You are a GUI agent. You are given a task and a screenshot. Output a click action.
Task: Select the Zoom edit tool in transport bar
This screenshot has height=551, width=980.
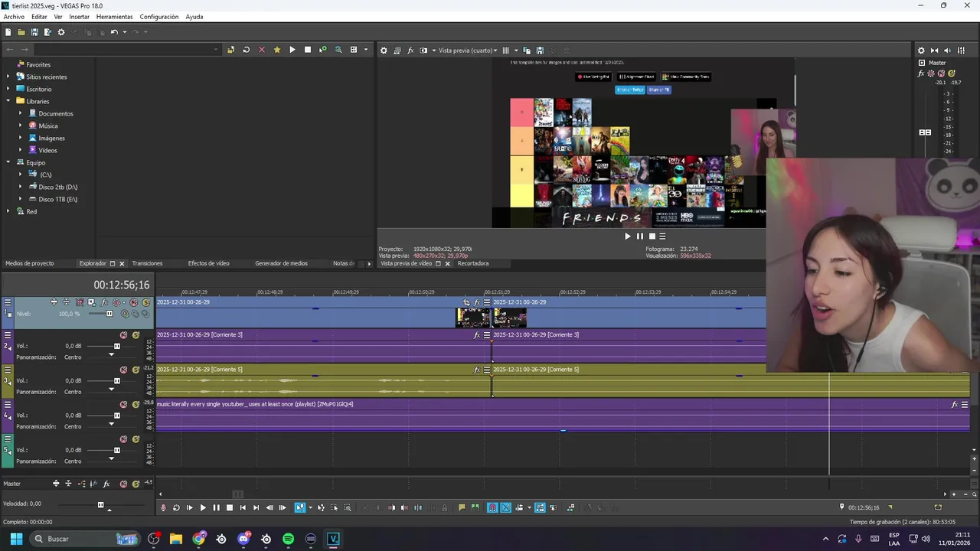(x=348, y=507)
